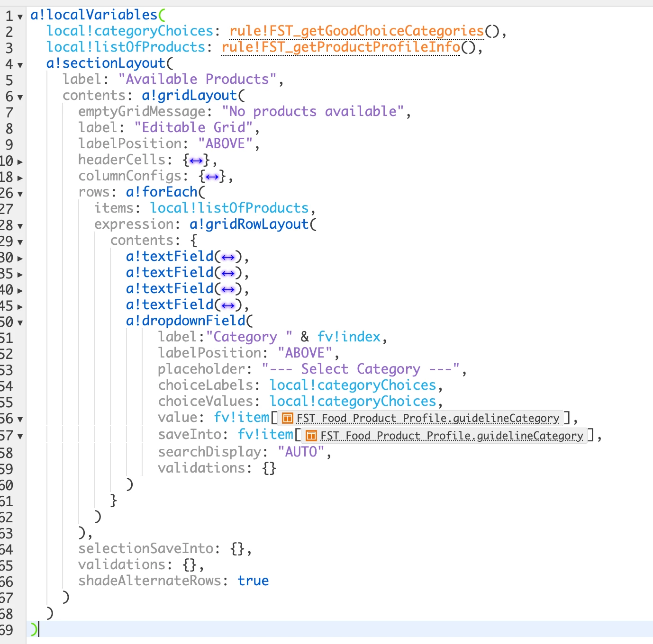Click the "Category " label string
The height and width of the screenshot is (644, 653).
tap(249, 337)
